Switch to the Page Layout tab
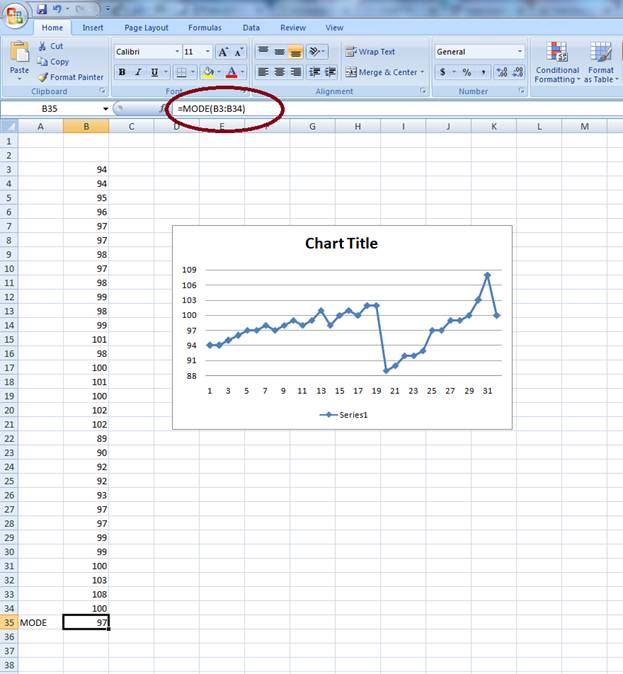 [x=146, y=28]
